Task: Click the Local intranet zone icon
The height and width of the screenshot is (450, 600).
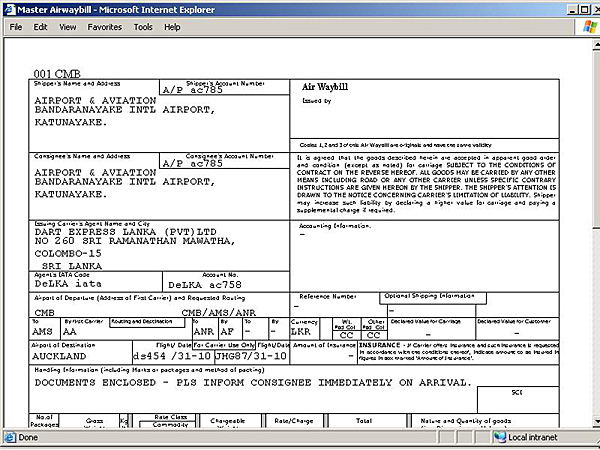Action: coord(499,437)
